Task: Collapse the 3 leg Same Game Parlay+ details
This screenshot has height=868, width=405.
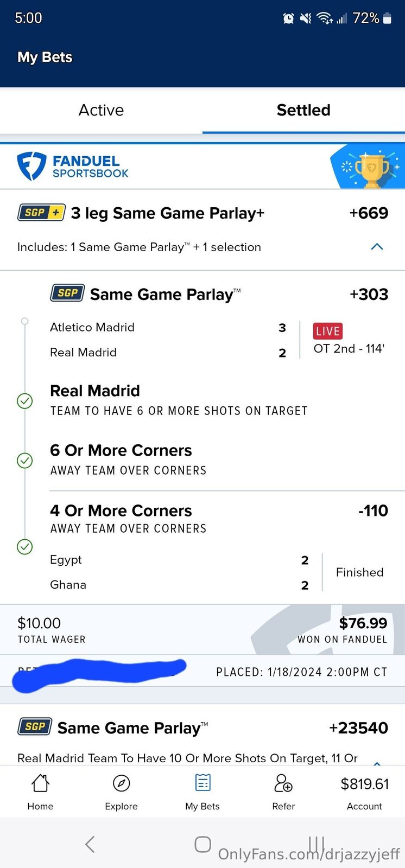Action: (x=377, y=247)
